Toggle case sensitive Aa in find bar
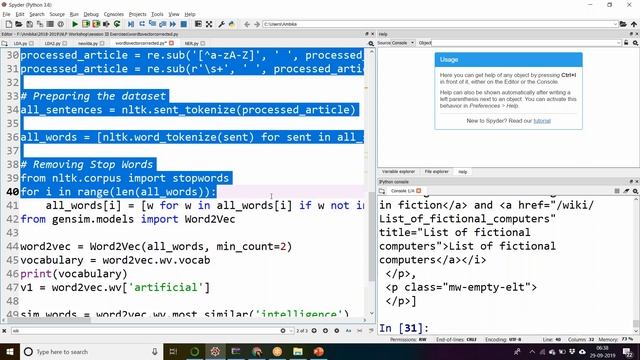 348,331
